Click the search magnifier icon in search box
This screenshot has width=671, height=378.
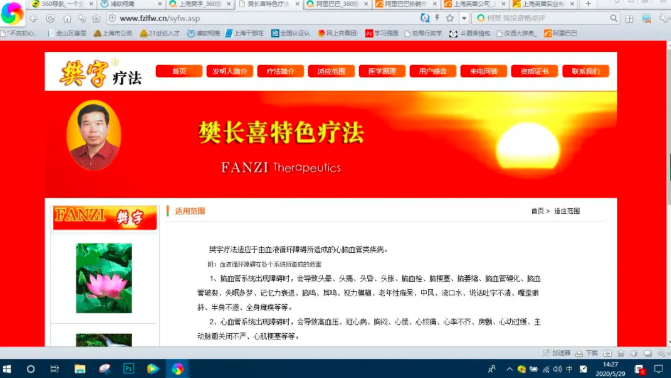coord(613,18)
